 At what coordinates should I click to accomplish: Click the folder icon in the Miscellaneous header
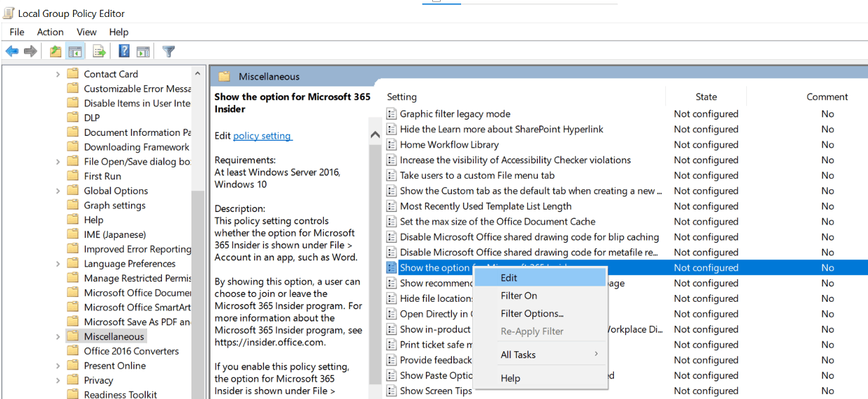tap(225, 77)
